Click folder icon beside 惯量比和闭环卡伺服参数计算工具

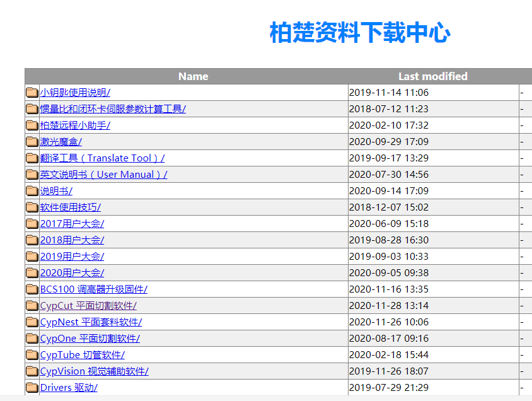tap(32, 109)
